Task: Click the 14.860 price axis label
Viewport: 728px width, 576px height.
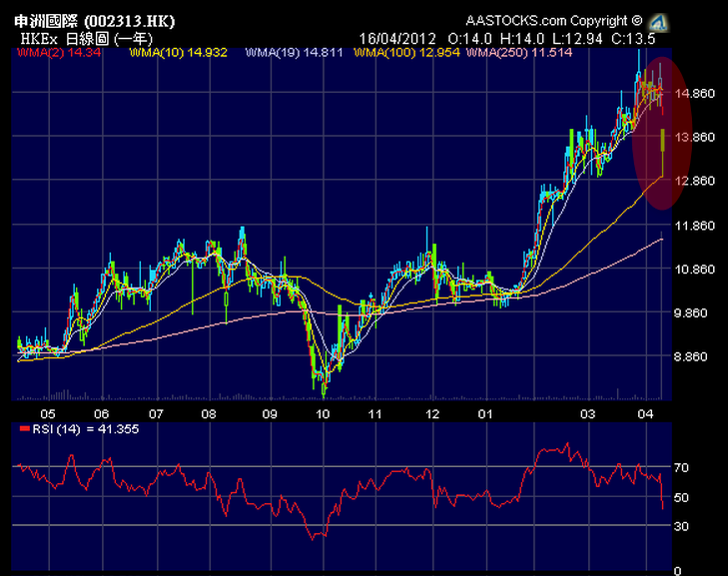Action: pos(695,94)
